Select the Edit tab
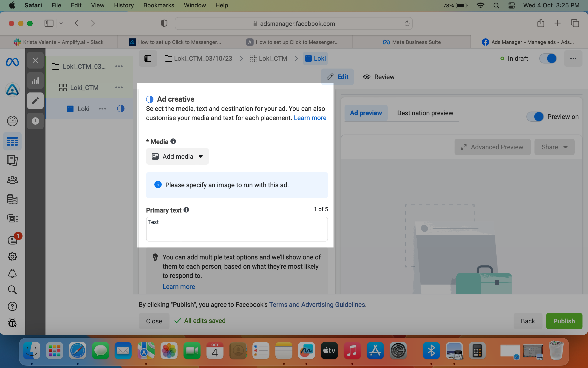 337,77
